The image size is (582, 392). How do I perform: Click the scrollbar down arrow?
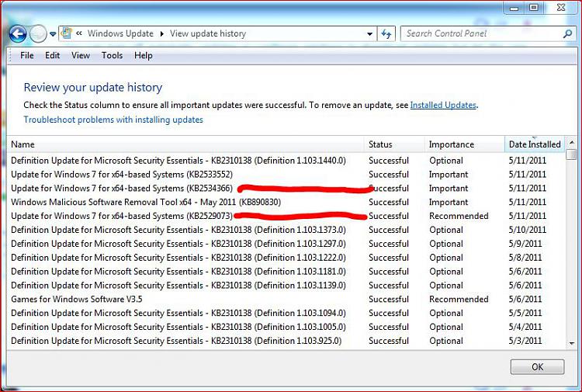pos(572,343)
